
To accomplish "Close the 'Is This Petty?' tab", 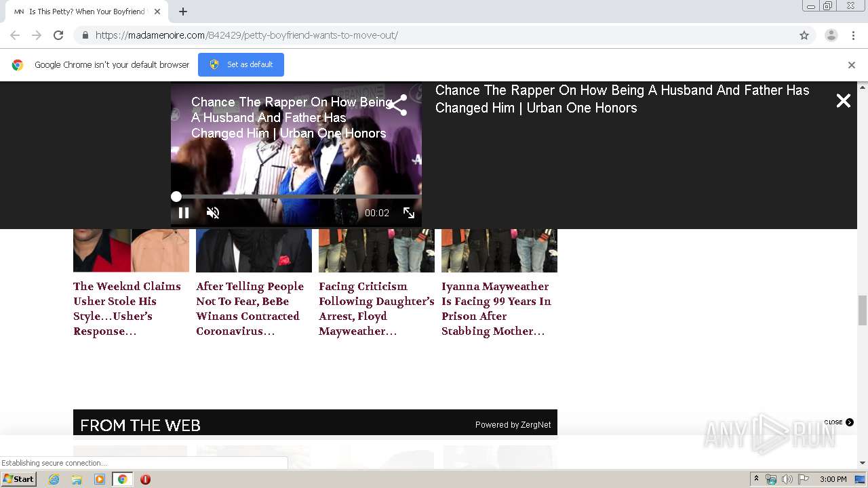I will point(157,12).
